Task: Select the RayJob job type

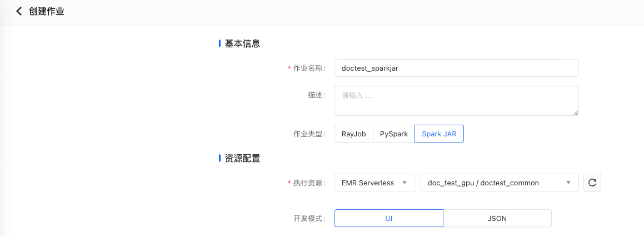Action: [x=353, y=134]
